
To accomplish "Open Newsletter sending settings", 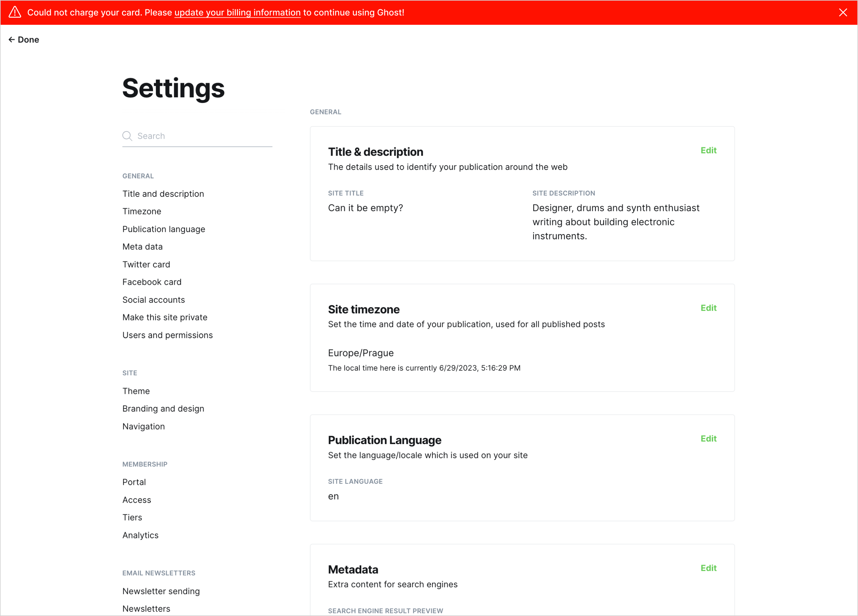I will point(161,591).
